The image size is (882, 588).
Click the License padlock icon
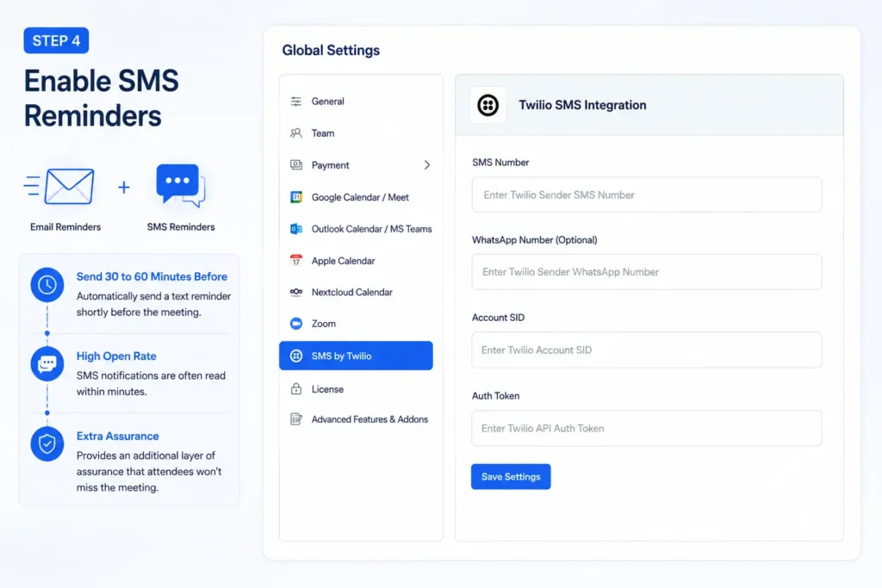(x=296, y=389)
